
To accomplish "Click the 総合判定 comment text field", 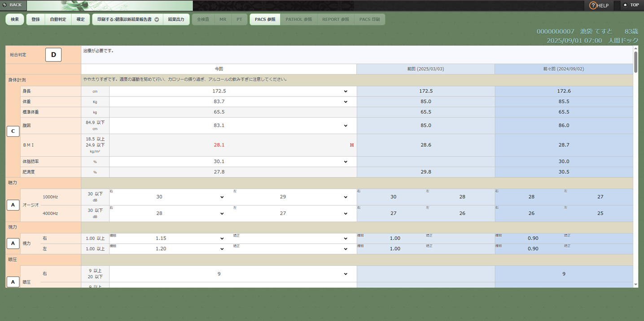I will 357,55.
